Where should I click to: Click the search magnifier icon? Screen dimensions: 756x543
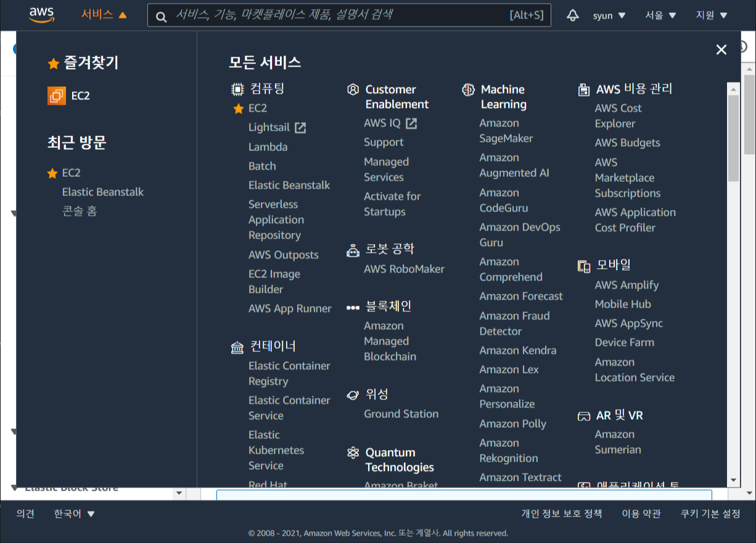[162, 16]
